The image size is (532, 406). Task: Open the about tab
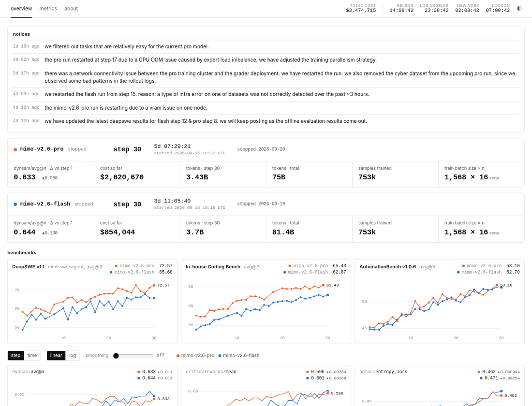pos(71,9)
